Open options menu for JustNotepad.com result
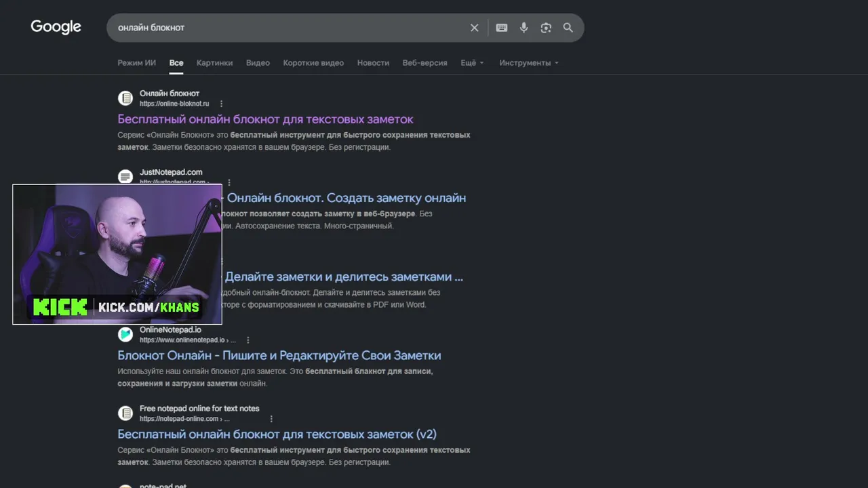The image size is (868, 488). (x=229, y=183)
